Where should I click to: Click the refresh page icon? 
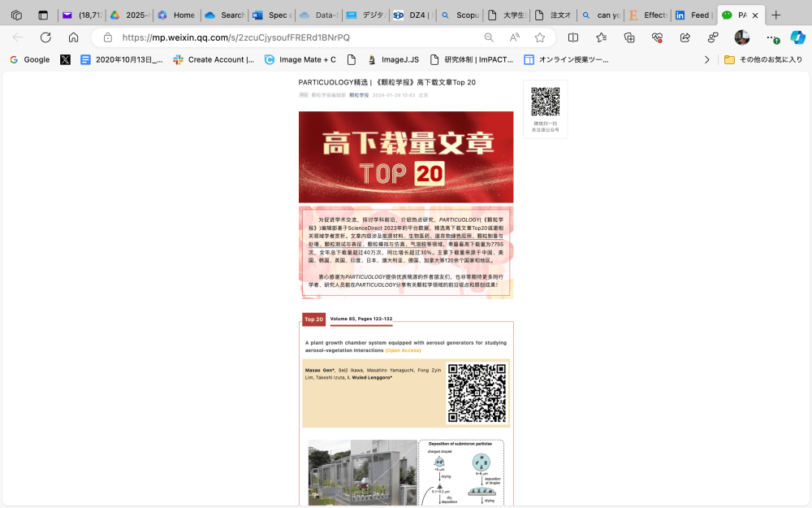point(45,38)
